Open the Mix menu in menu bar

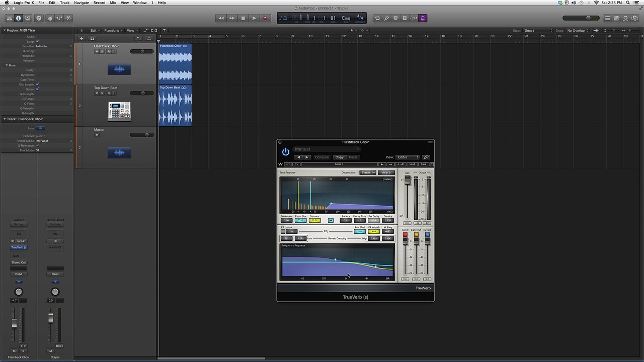pos(113,3)
